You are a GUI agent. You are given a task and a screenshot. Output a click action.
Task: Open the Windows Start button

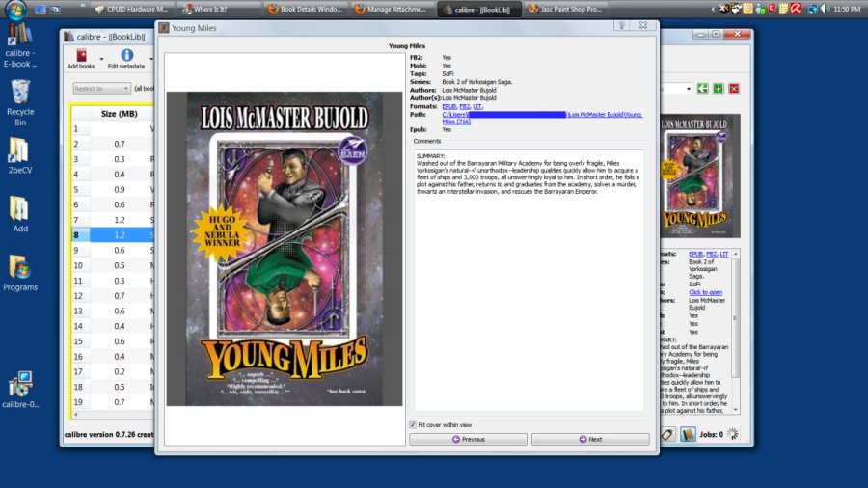[x=14, y=10]
